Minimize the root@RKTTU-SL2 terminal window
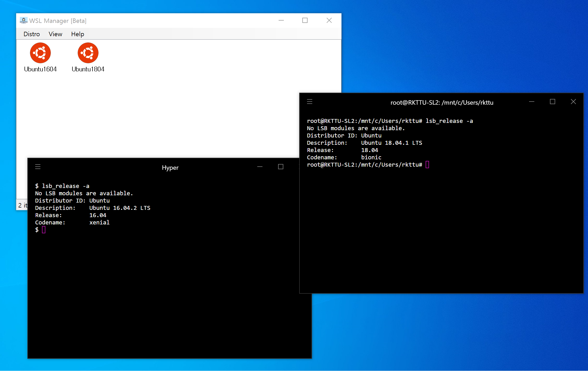 coord(532,102)
